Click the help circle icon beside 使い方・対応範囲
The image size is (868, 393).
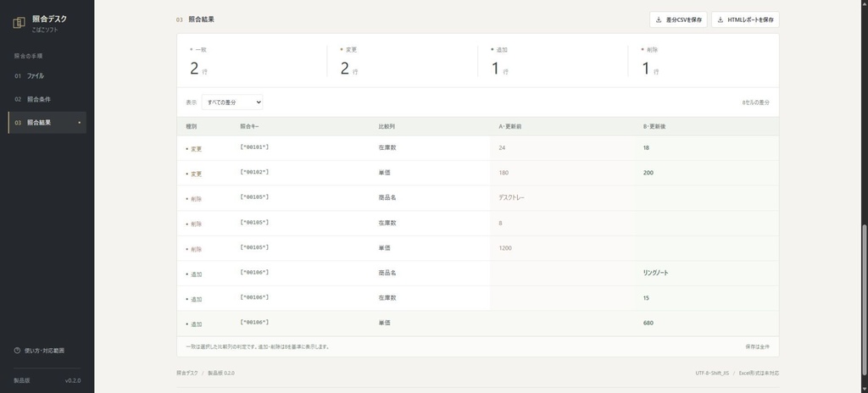click(x=17, y=351)
